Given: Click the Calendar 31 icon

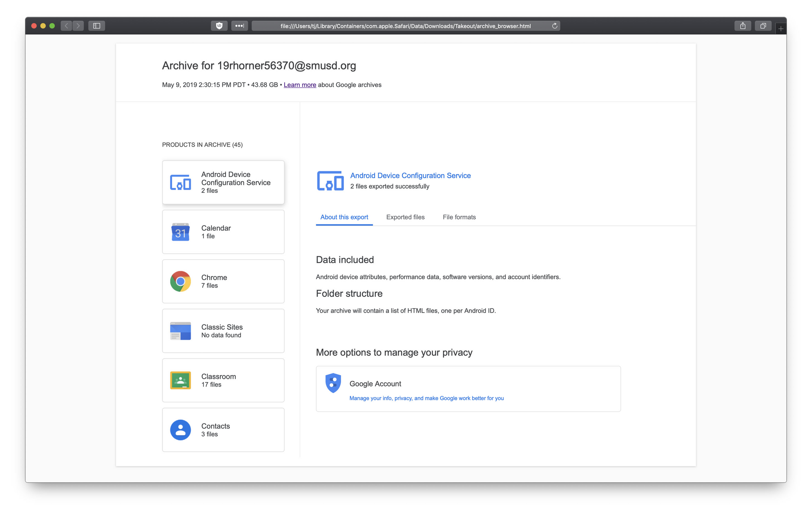Looking at the screenshot, I should pyautogui.click(x=180, y=232).
